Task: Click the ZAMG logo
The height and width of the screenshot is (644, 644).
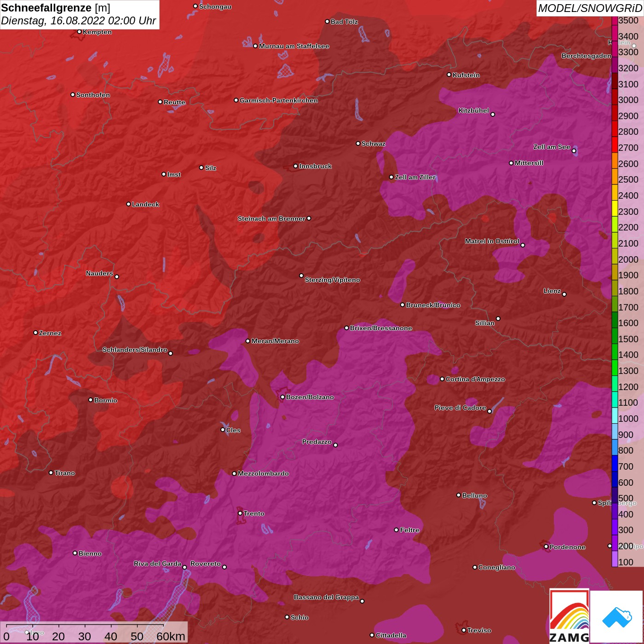Action: click(x=569, y=616)
